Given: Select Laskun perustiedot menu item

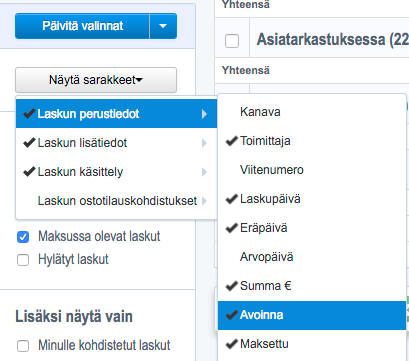Looking at the screenshot, I should [116, 114].
